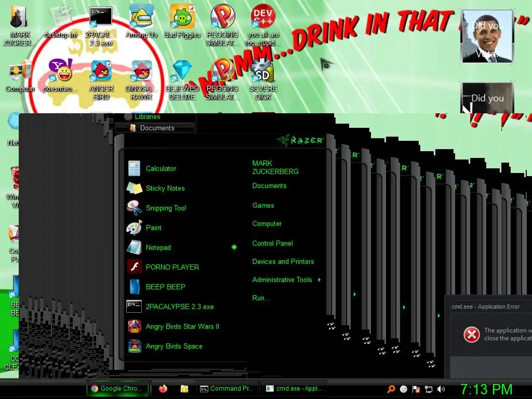Open the folder icon in the taskbar
This screenshot has height=399, width=532.
click(184, 389)
